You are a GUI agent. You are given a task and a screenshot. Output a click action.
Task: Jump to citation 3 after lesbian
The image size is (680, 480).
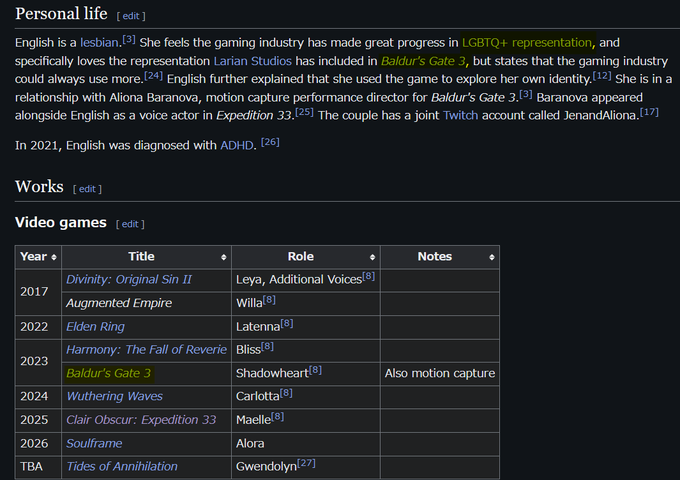129,39
